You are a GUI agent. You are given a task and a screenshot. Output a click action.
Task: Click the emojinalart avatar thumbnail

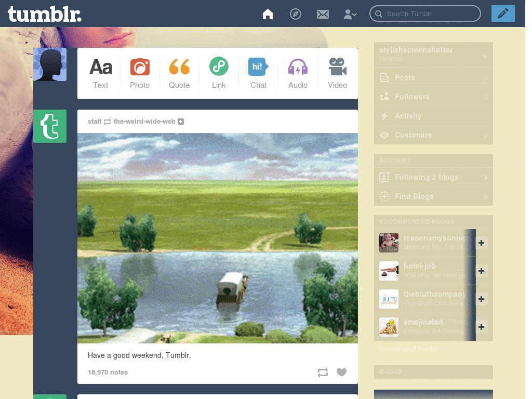click(389, 327)
